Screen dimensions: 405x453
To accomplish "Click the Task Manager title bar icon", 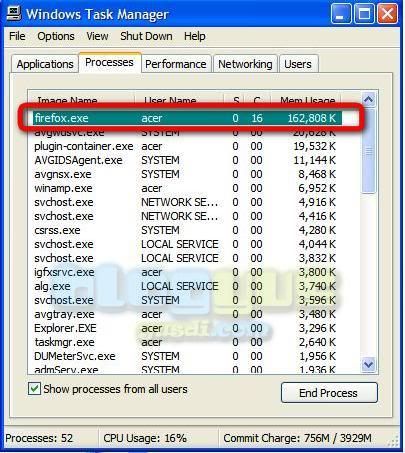I will (14, 13).
